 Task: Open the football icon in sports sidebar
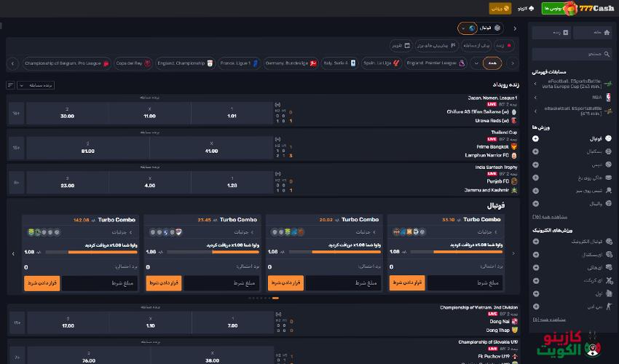[x=608, y=138]
